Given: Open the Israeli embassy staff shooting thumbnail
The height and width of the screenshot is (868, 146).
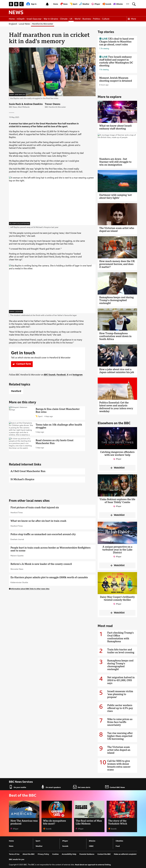Looking at the screenshot, I should pos(117,112).
